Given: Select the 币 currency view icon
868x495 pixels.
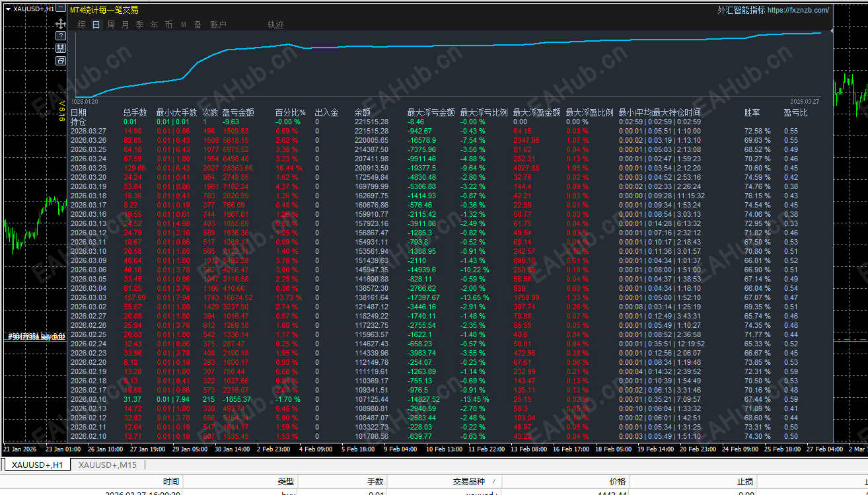Looking at the screenshot, I should [x=168, y=24].
